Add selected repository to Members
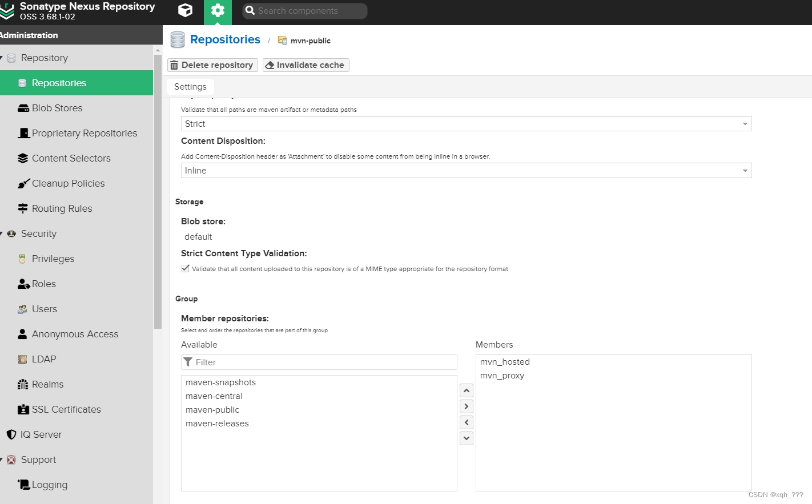This screenshot has height=504, width=812. tap(467, 406)
